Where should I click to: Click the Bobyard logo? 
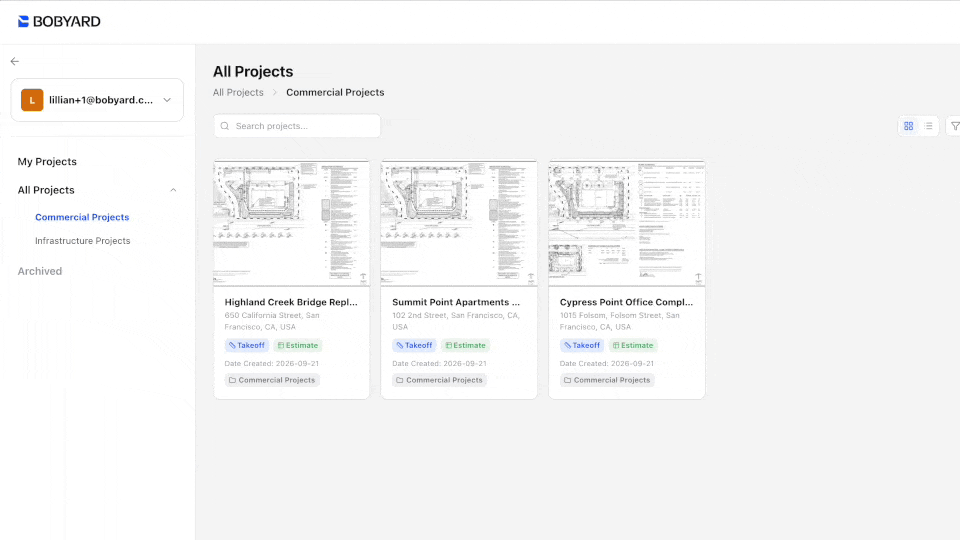pyautogui.click(x=59, y=21)
